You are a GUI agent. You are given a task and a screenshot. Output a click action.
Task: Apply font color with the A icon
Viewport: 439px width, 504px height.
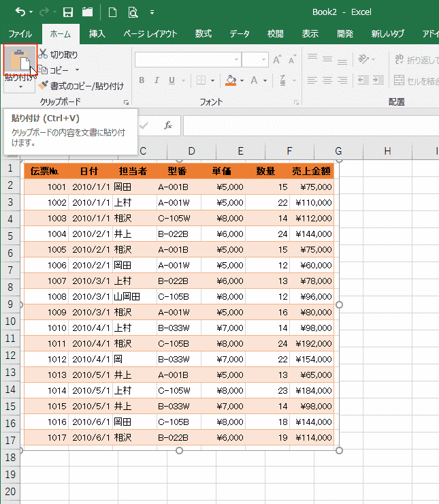click(x=254, y=80)
